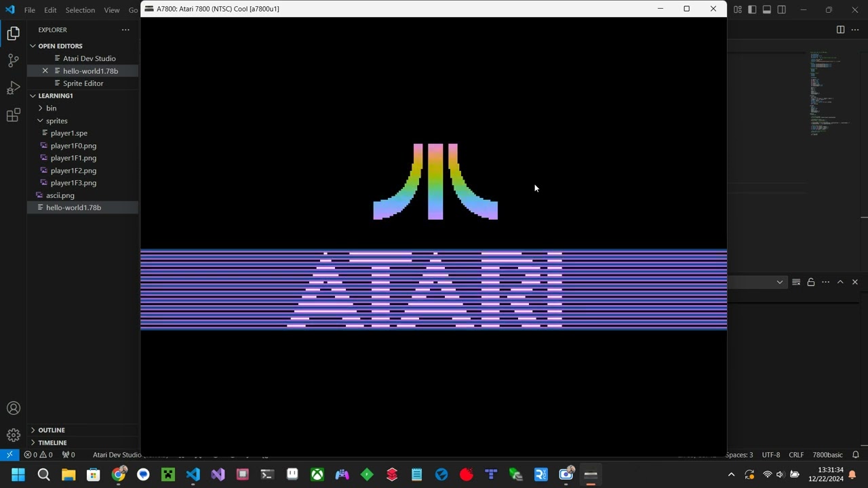Click the split editor right icon
The width and height of the screenshot is (868, 488).
[x=840, y=30]
